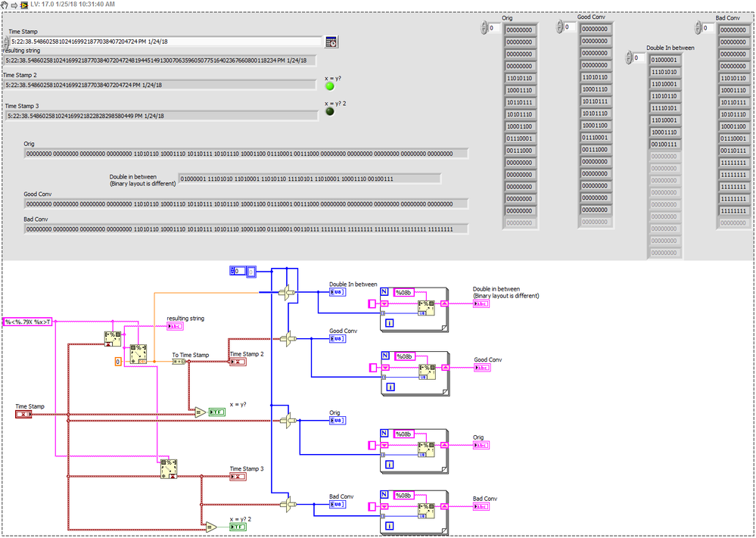Select the Type Cast node feeding Double In between
The width and height of the screenshot is (756, 538).
pyautogui.click(x=288, y=292)
